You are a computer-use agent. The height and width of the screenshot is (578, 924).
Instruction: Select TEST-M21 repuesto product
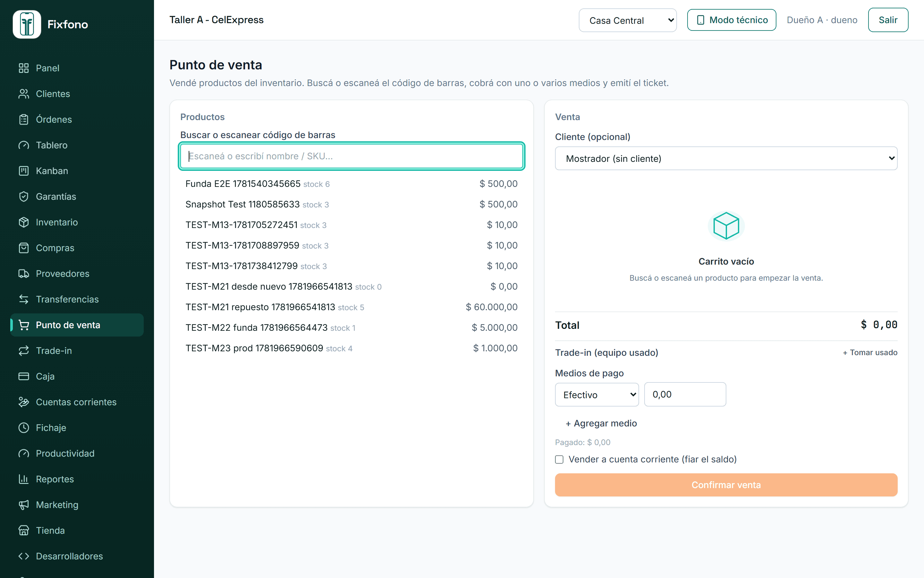point(351,307)
